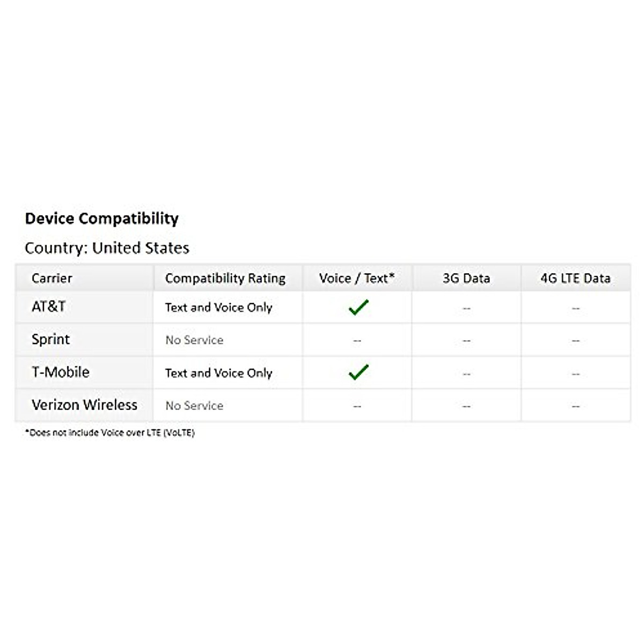Click the 3G Data column header

point(466,278)
